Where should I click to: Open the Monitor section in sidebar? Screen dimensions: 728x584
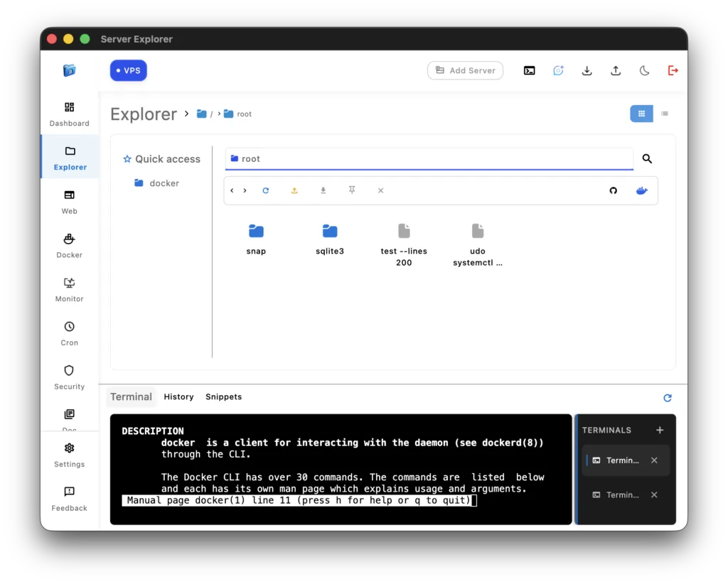click(x=69, y=289)
